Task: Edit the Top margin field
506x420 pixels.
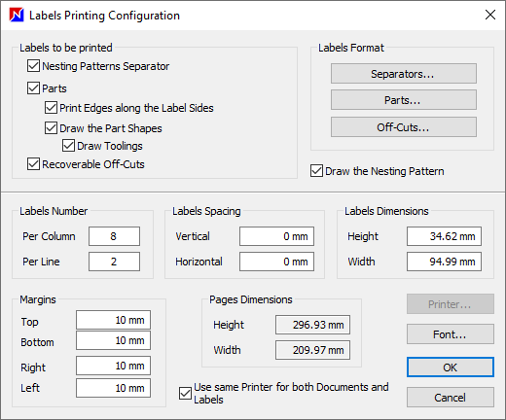Action: click(x=113, y=320)
